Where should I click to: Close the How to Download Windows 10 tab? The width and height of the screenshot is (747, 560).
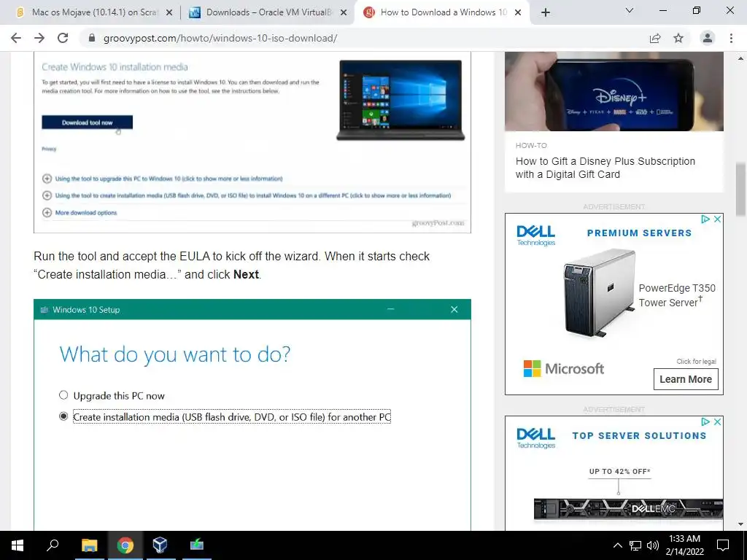point(519,13)
